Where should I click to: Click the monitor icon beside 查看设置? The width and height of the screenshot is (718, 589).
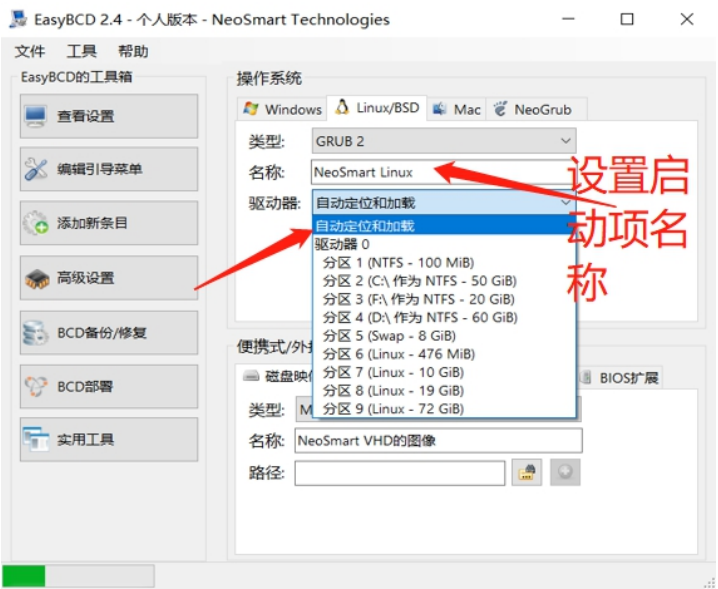pos(36,116)
